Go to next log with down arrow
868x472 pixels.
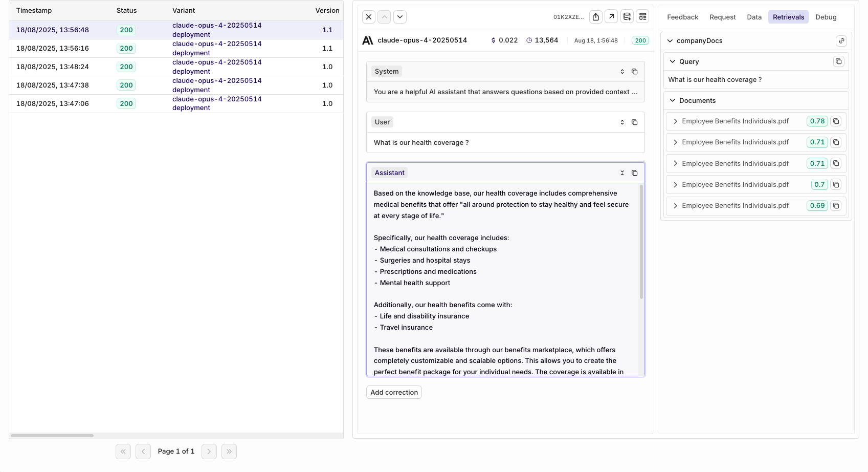400,17
